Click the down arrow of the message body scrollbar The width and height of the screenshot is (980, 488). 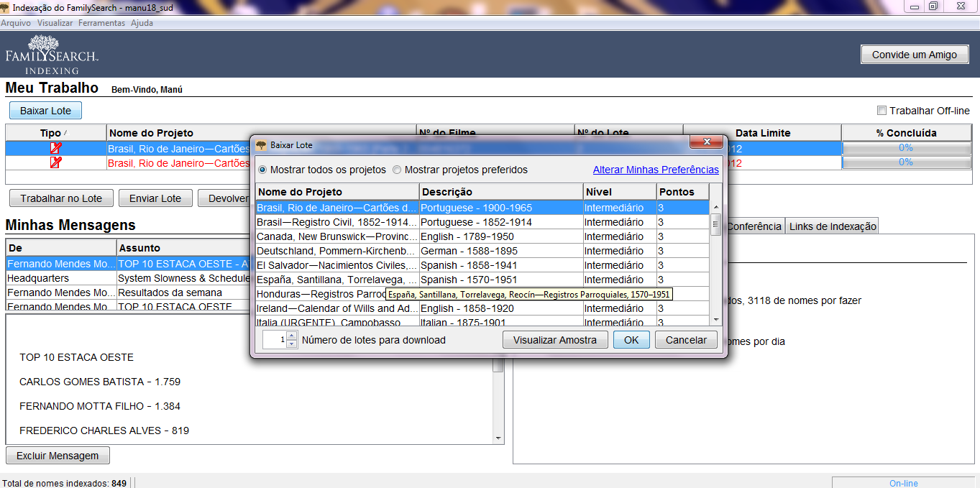[x=498, y=438]
